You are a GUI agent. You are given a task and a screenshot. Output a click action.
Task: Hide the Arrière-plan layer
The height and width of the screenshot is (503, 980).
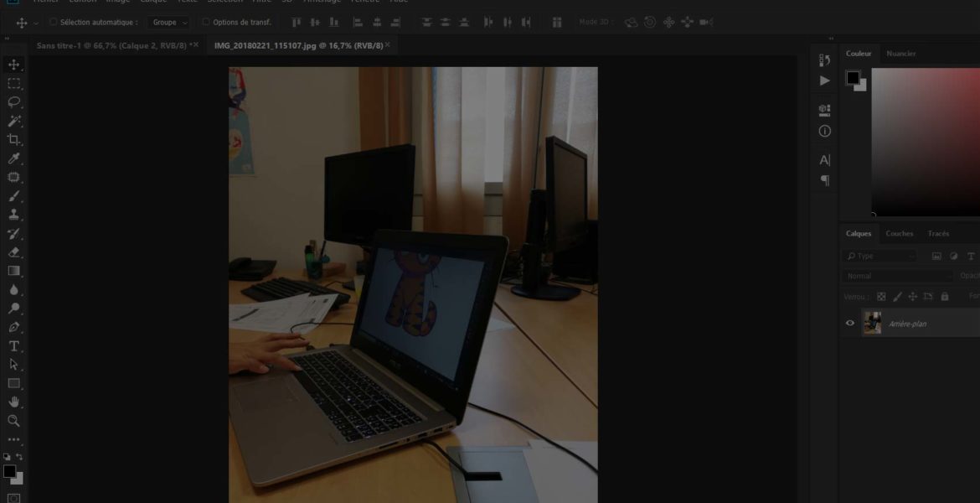(x=850, y=324)
